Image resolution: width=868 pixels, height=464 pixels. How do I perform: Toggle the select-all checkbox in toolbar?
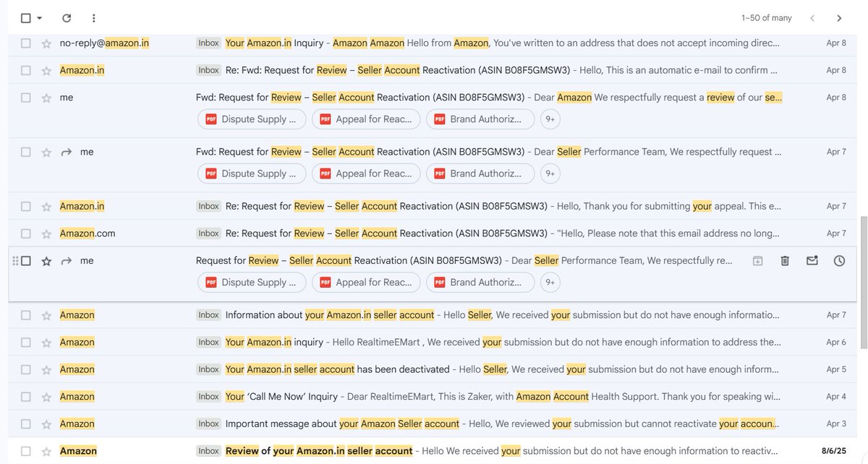(25, 18)
